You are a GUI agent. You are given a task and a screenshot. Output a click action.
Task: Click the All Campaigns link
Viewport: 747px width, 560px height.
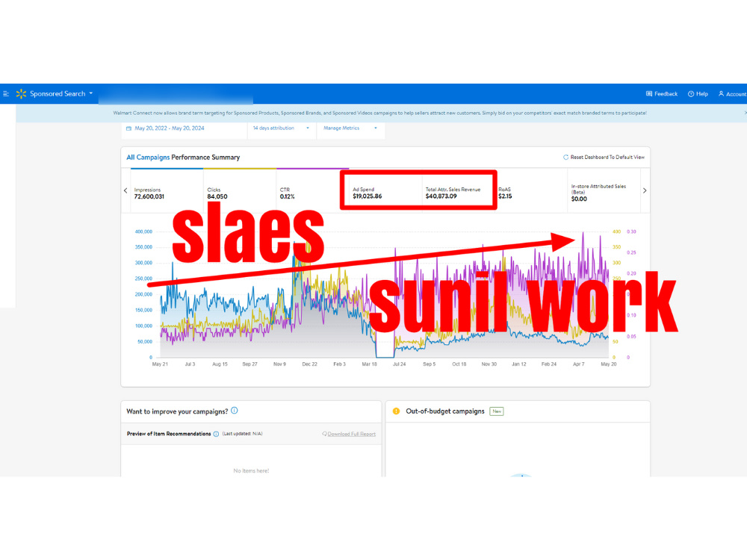coord(148,157)
